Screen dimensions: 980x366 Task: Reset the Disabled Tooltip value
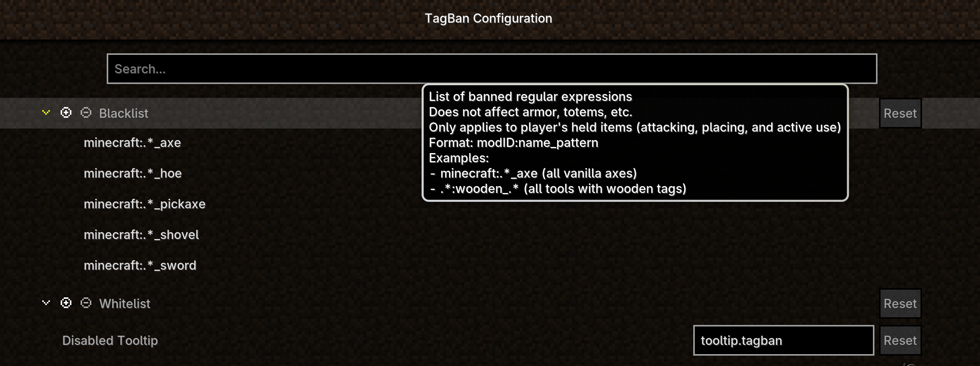900,340
